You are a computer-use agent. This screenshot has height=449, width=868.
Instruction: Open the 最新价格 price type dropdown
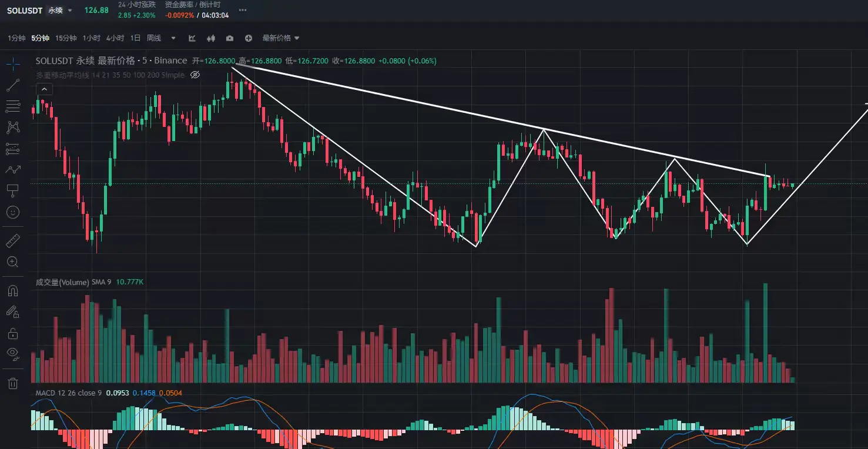(x=281, y=38)
